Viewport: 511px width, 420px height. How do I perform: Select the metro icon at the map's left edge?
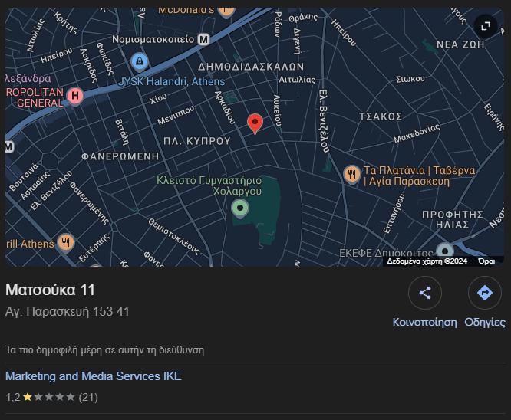(9, 147)
